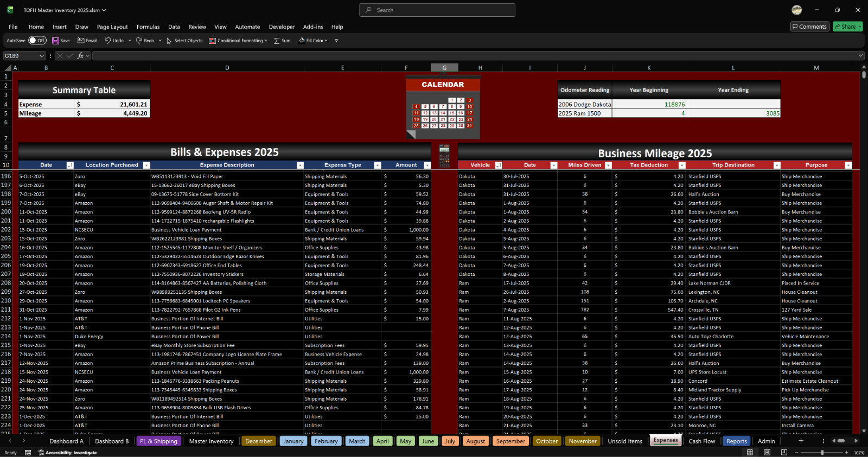Open the Page Layout ribbon tab
868x457 pixels.
coord(112,27)
